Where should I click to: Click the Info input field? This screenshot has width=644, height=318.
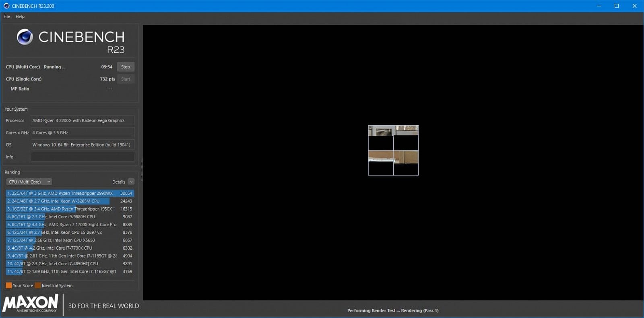83,157
